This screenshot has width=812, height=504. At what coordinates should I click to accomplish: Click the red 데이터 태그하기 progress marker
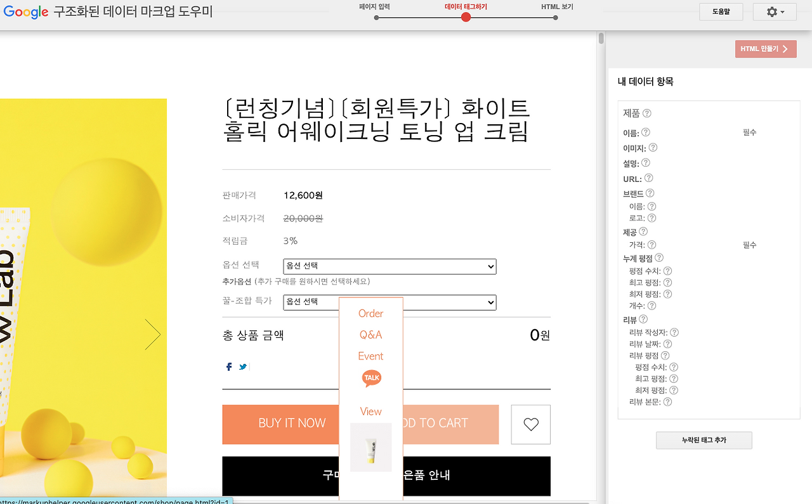[466, 17]
